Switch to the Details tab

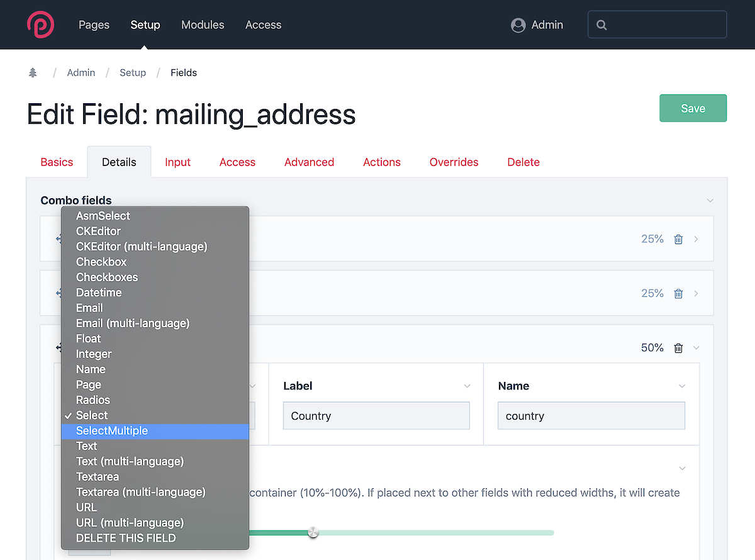pos(119,162)
